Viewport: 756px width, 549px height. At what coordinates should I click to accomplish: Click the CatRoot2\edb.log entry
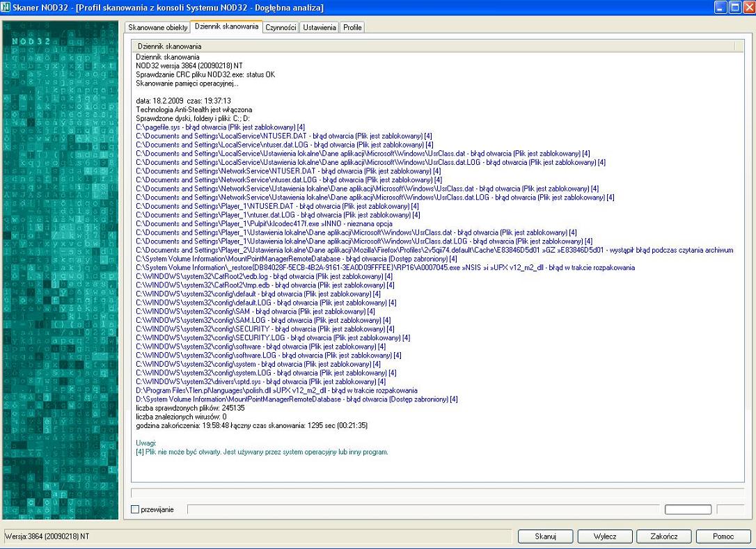[x=265, y=276]
